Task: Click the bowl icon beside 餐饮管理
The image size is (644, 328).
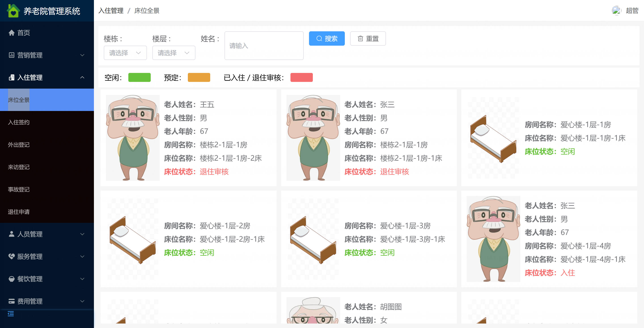Action: click(x=11, y=279)
